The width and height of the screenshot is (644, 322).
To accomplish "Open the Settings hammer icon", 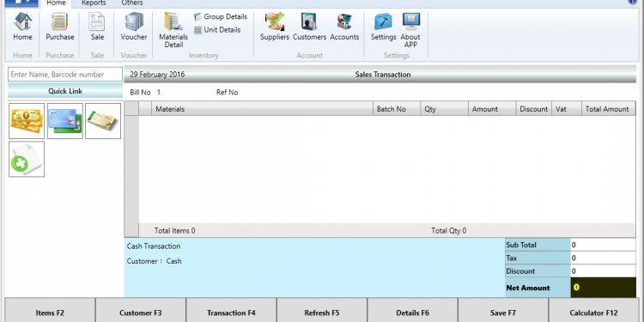I will 383,27.
